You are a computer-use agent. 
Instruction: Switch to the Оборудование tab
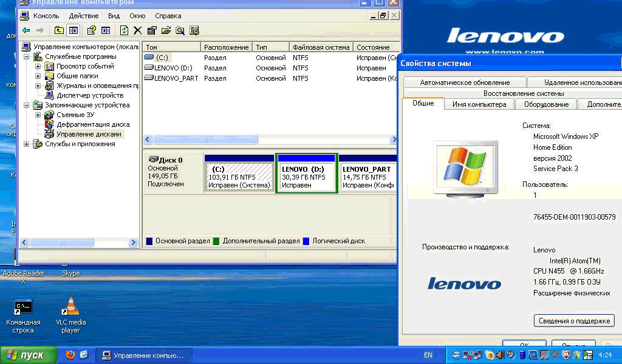pyautogui.click(x=546, y=104)
